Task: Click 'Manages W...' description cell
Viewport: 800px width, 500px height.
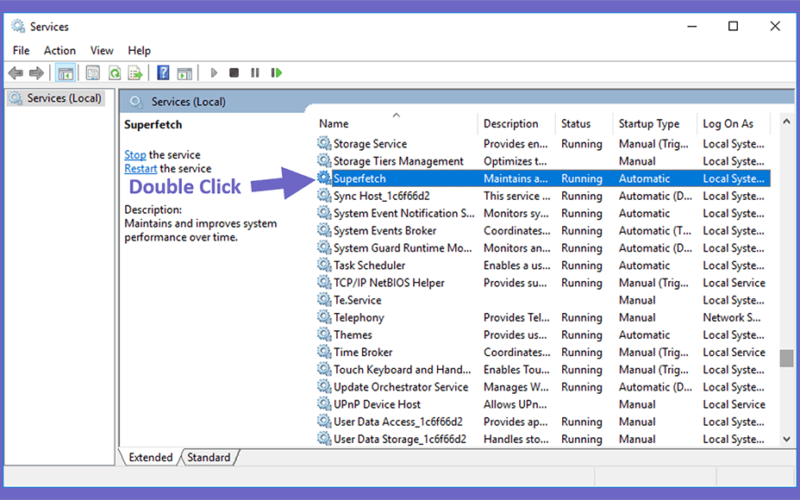Action: point(516,387)
